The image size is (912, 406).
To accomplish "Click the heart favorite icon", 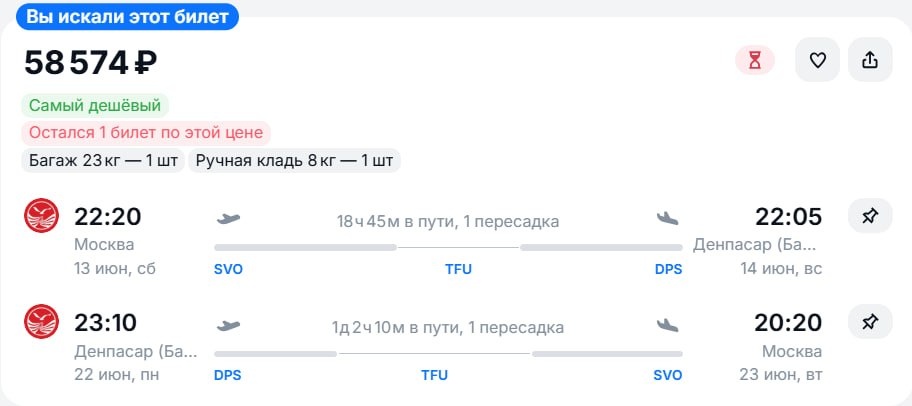I will [817, 61].
